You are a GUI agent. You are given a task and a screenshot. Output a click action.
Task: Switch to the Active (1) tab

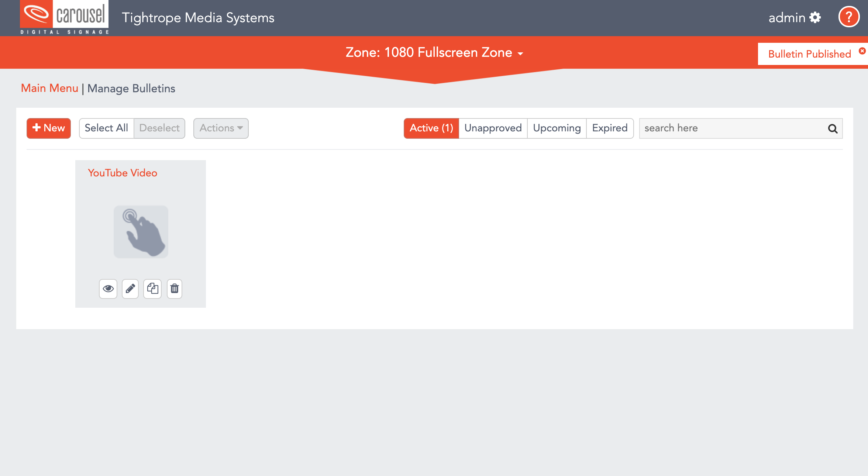pos(431,128)
